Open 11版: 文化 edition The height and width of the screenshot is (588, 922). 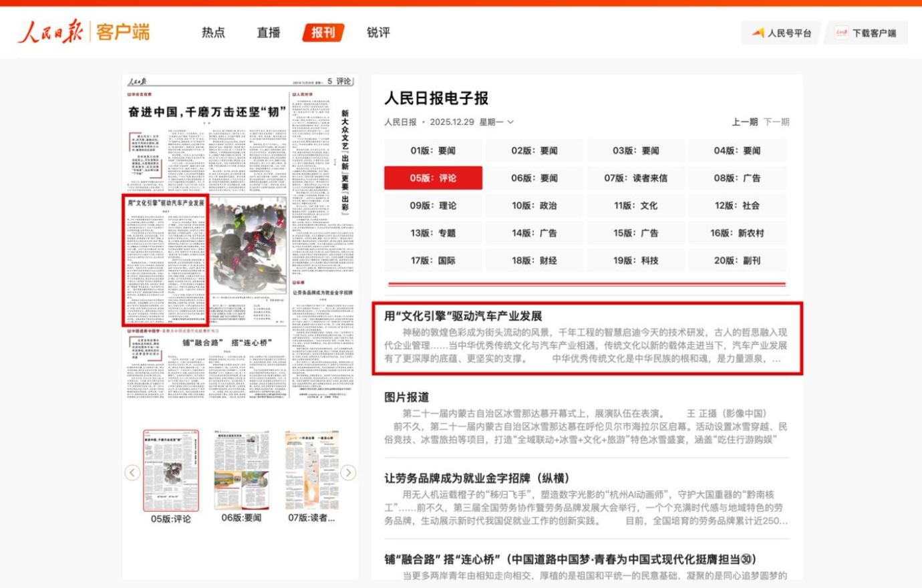point(636,206)
